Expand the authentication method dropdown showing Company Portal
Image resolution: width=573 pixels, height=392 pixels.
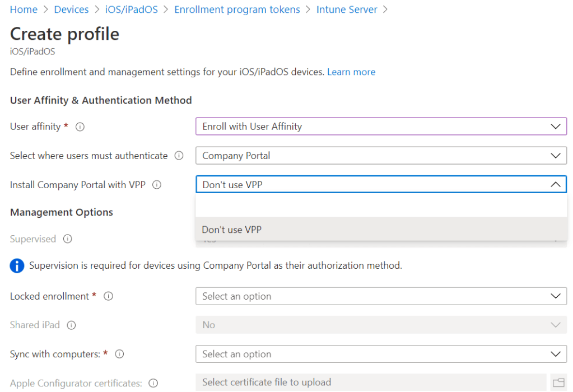tap(381, 156)
